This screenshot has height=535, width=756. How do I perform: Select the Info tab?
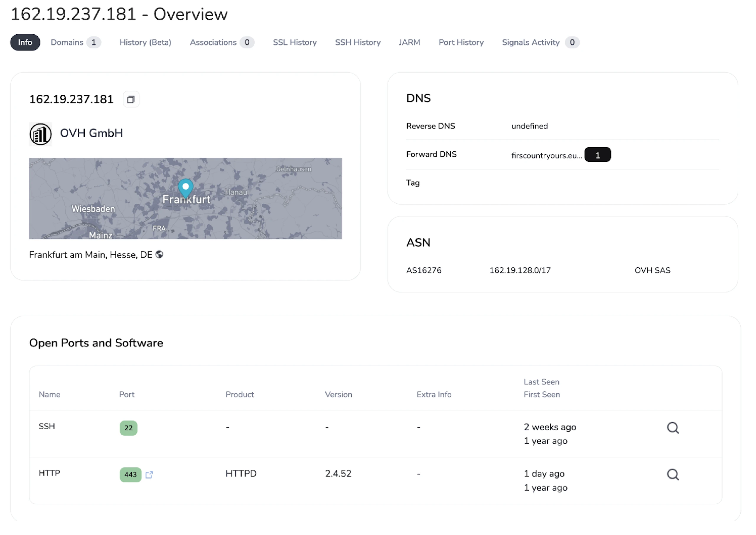(x=25, y=42)
